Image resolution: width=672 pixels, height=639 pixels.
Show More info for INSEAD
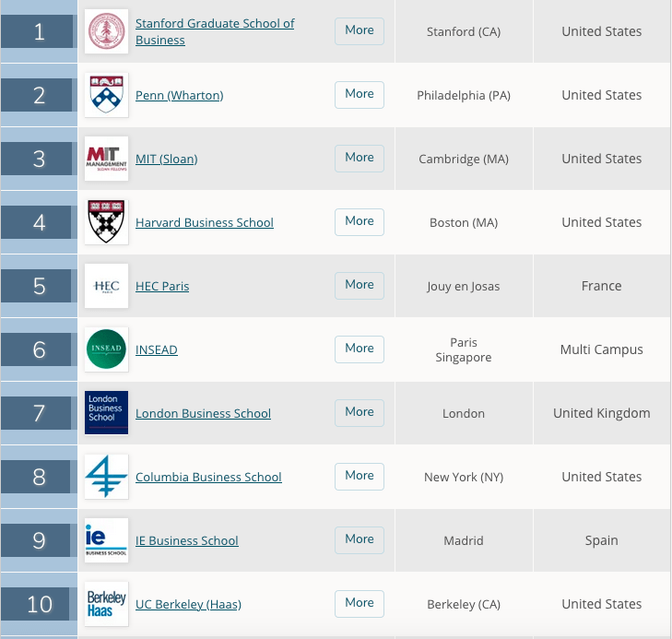[360, 349]
